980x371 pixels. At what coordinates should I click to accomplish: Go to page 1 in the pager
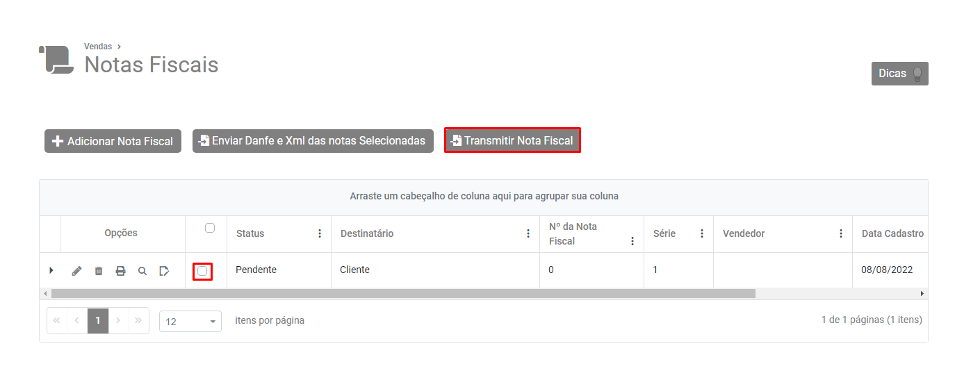click(x=98, y=320)
